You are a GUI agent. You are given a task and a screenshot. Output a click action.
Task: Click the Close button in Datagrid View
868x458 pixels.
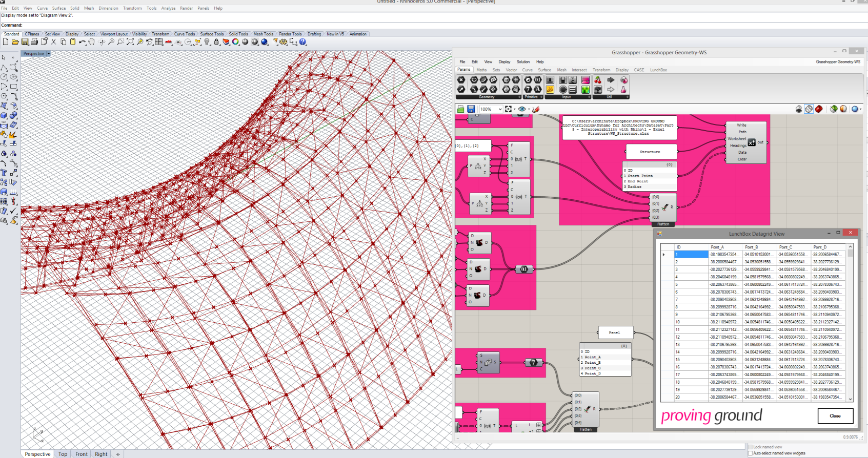[835, 416]
